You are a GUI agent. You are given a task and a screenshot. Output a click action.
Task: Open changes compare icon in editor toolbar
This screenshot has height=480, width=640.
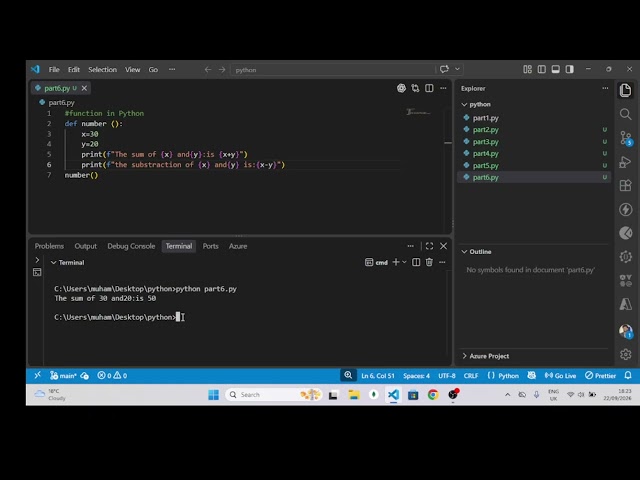(415, 88)
